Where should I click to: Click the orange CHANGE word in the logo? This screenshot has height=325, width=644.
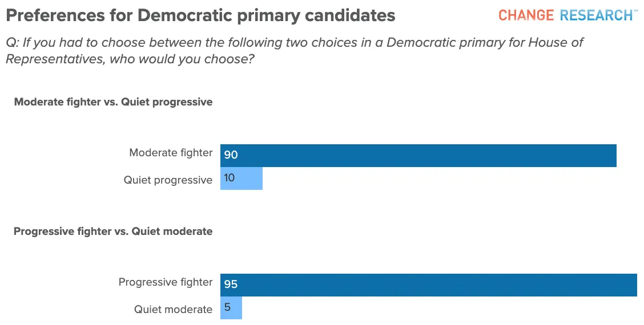click(526, 15)
